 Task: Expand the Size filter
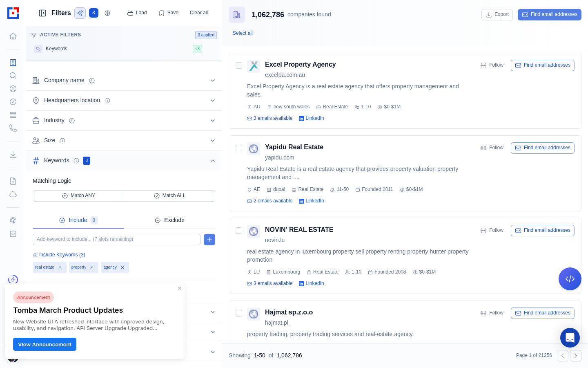tap(124, 141)
